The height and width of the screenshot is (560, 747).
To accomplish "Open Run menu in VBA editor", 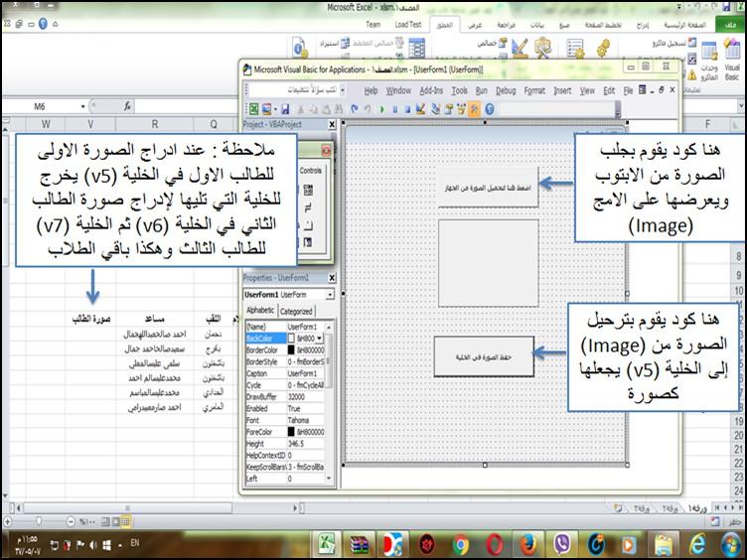I will coord(481,90).
